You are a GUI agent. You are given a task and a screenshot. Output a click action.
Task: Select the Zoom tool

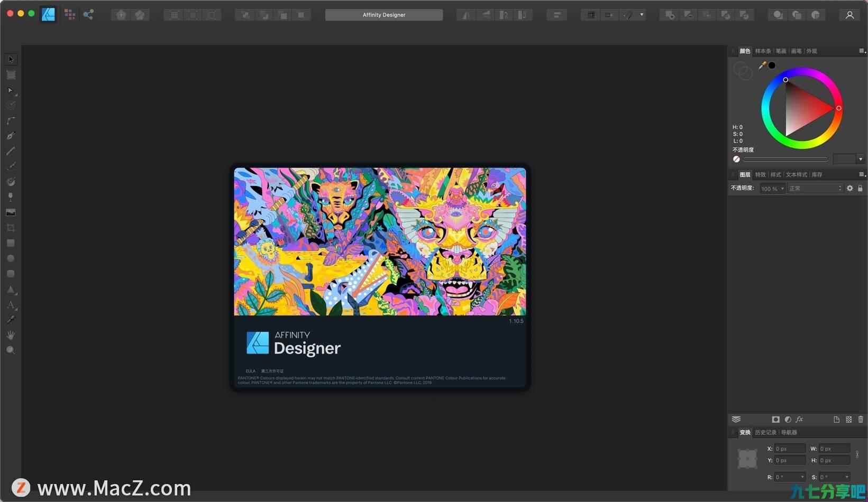(11, 350)
